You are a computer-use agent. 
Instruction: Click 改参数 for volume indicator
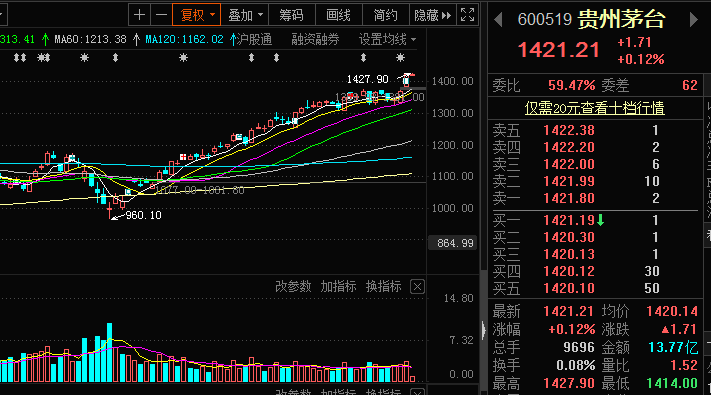tap(293, 287)
